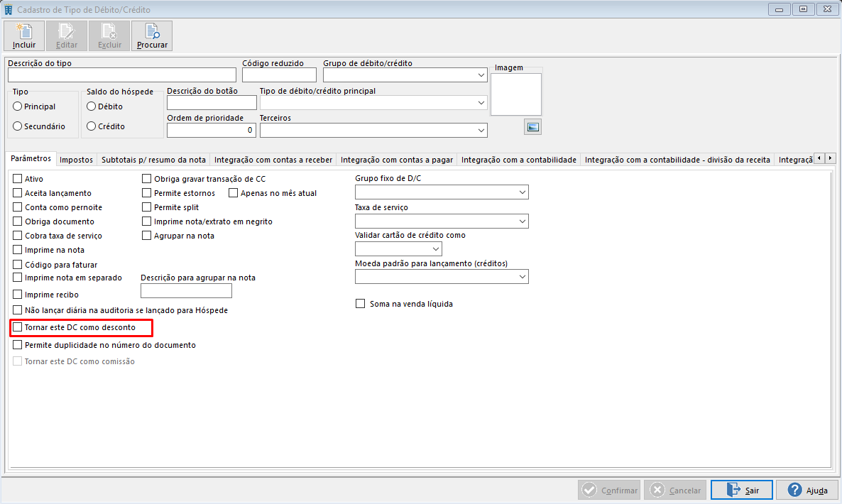Check Obriga documento

coord(17,221)
